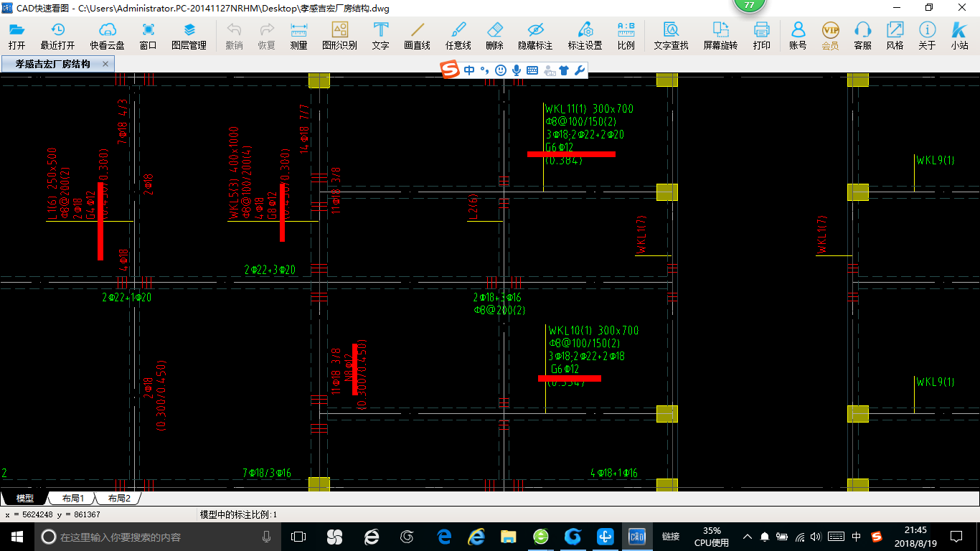Image resolution: width=980 pixels, height=551 pixels.
Task: Open Sogou skin shirt icon
Action: click(564, 70)
